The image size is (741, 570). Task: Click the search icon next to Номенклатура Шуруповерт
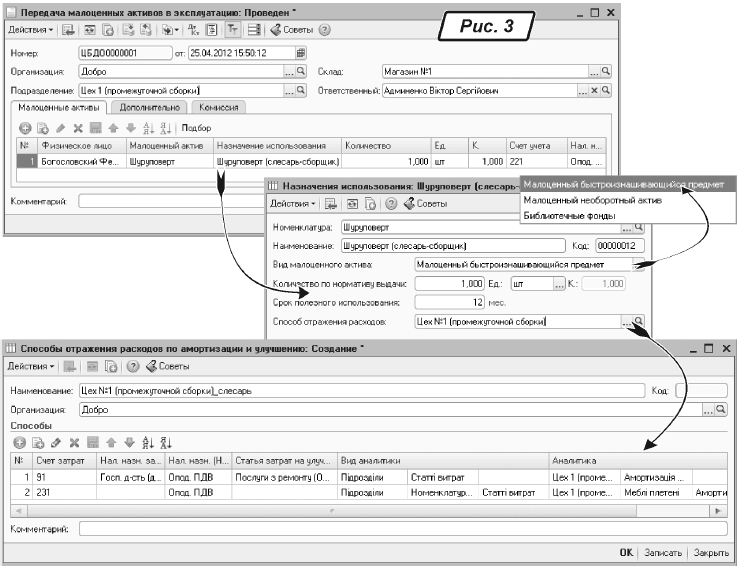[640, 227]
